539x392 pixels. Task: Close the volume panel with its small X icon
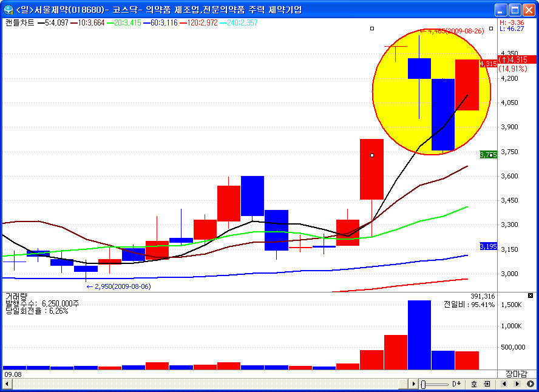[x=531, y=296]
